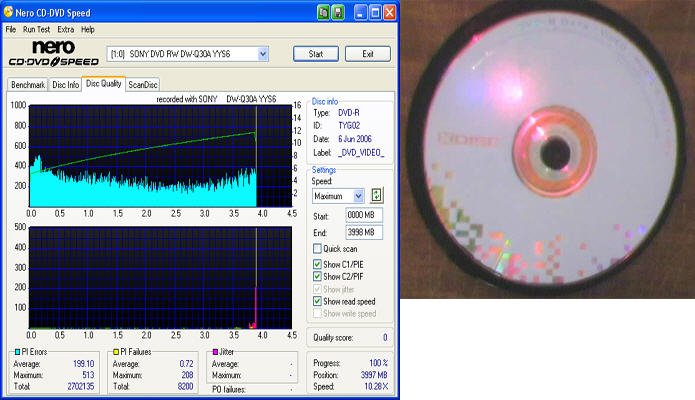Click the copy screenshot icon in title bar
This screenshot has width=695, height=400.
point(323,12)
